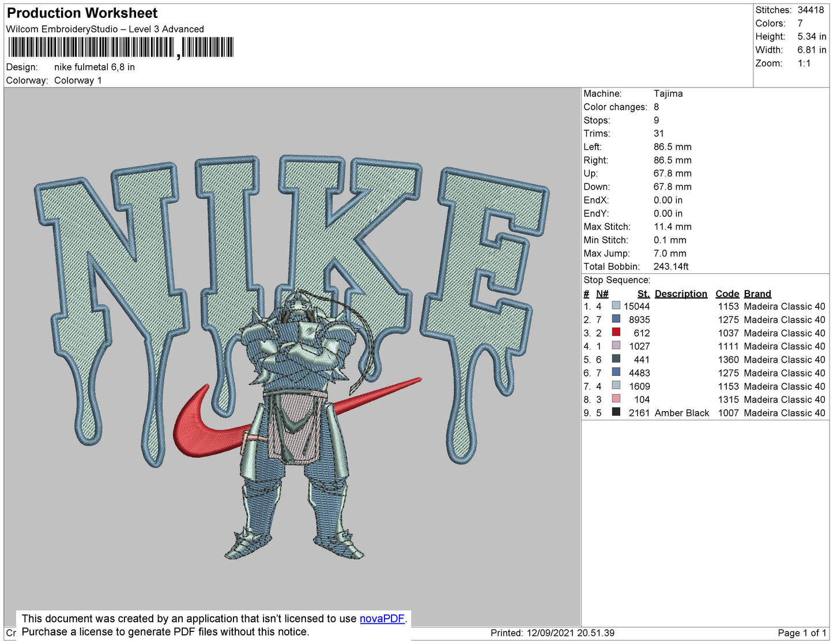Image resolution: width=833 pixels, height=644 pixels.
Task: Click the N# column header
Action: coord(602,293)
